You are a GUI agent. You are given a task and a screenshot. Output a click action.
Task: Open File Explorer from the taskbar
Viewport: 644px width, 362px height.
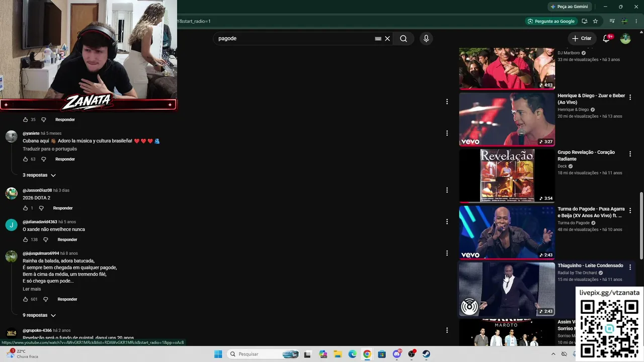(338, 354)
